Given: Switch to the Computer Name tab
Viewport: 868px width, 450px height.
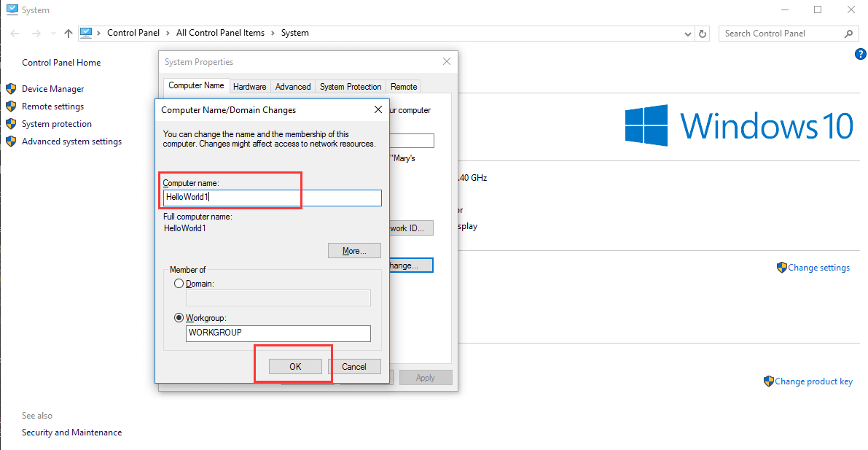Looking at the screenshot, I should (196, 85).
